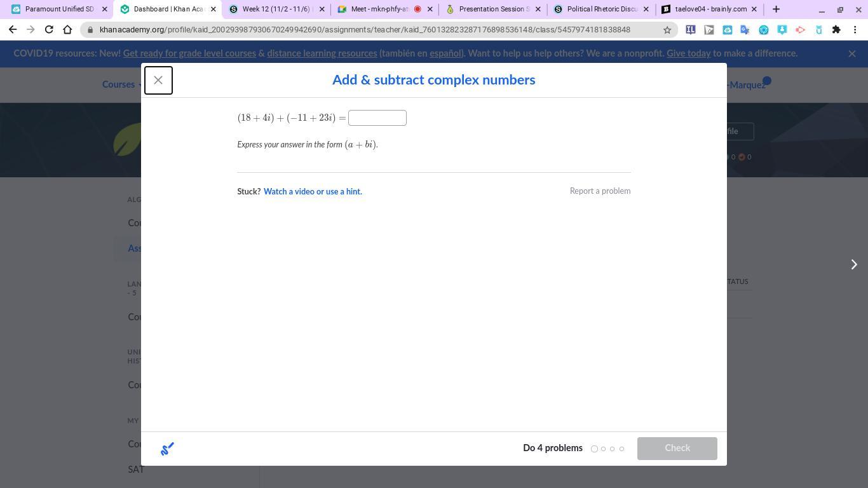Click the Google Translate extension icon

click(x=745, y=30)
